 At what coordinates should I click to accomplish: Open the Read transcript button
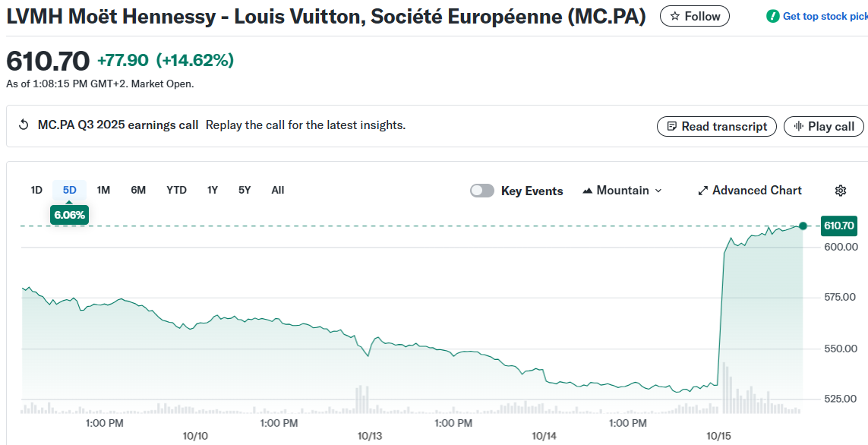pos(717,127)
